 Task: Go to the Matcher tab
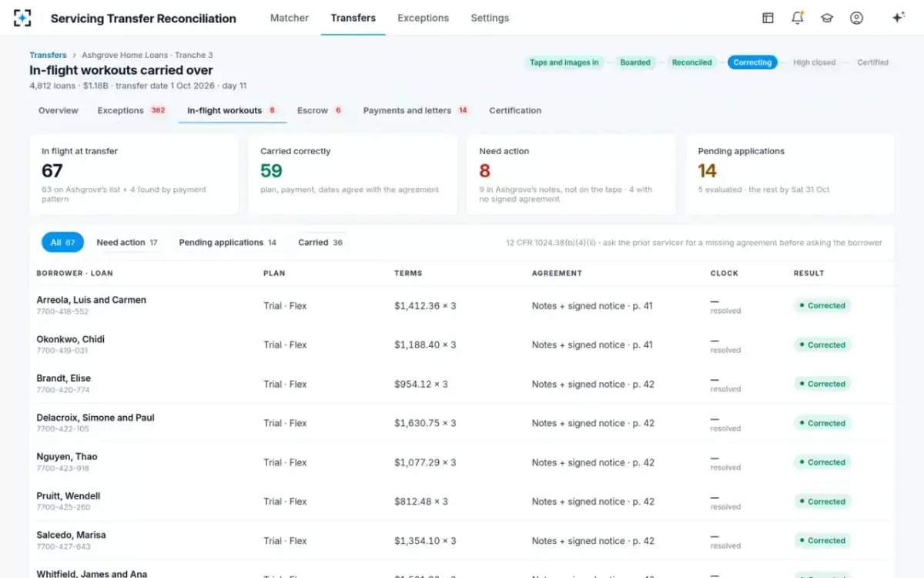[290, 18]
